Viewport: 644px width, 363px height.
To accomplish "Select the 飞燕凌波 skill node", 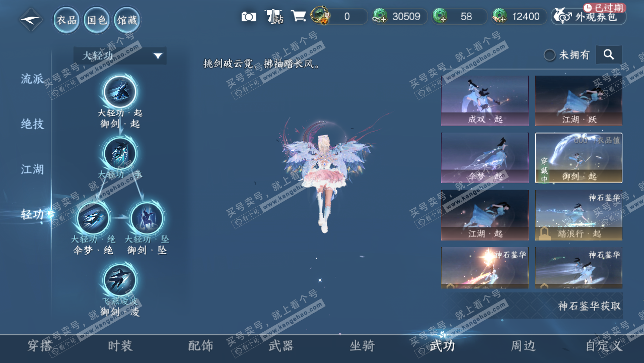I will coord(120,280).
